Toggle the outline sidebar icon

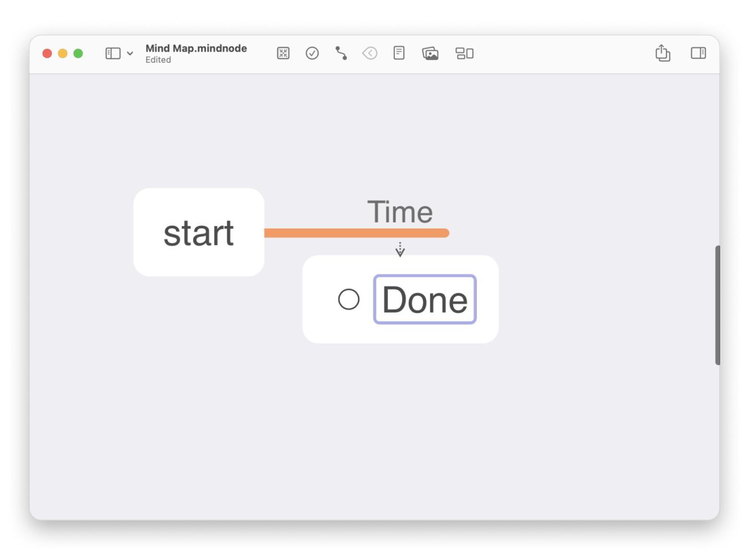coord(113,53)
